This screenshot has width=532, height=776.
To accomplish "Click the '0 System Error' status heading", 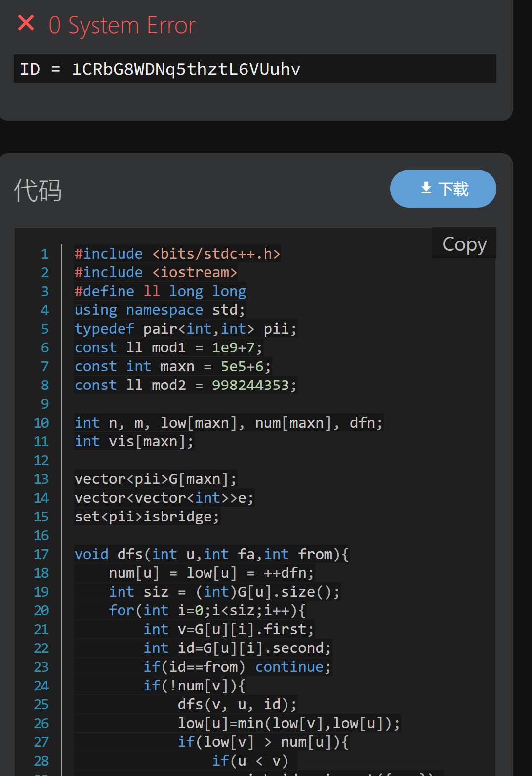I will 122,25.
